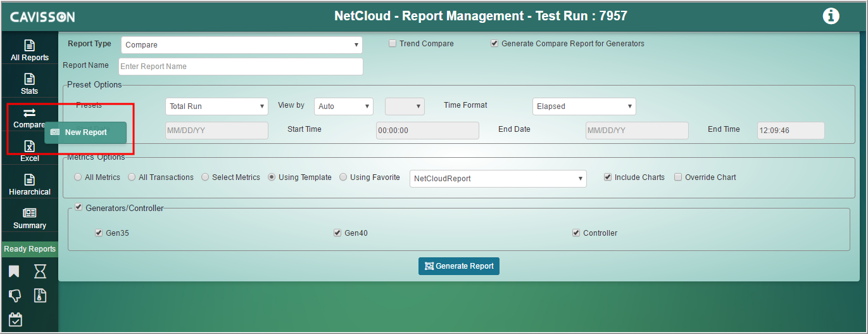Uncheck Generate Compare Report for Generators
This screenshot has width=868, height=334.
(494, 44)
